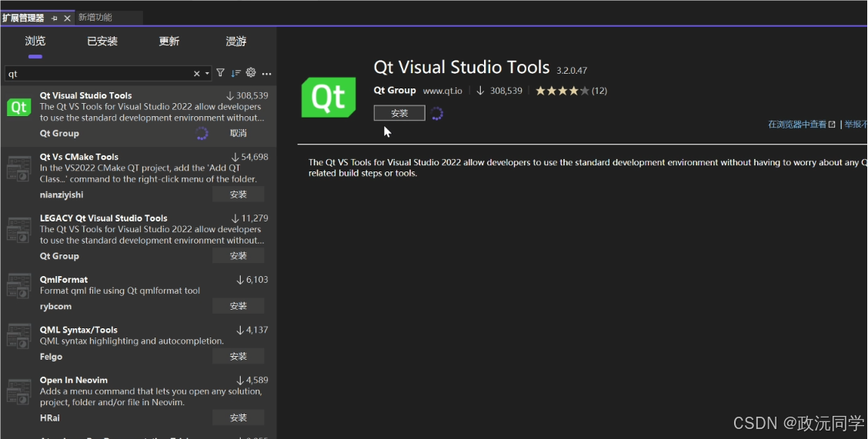Click the QML Syntax/Tools extension icon
This screenshot has width=868, height=439.
[x=18, y=336]
